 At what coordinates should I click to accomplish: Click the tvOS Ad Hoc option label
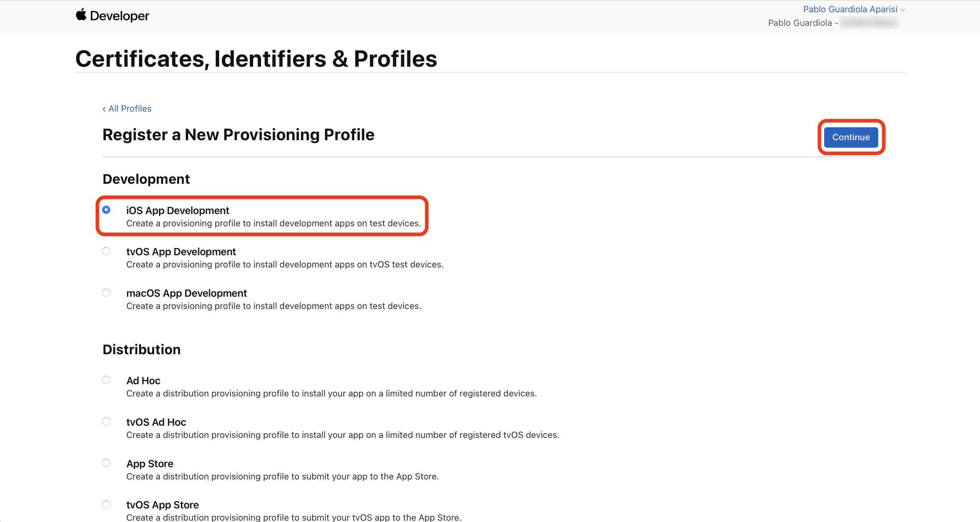point(156,422)
